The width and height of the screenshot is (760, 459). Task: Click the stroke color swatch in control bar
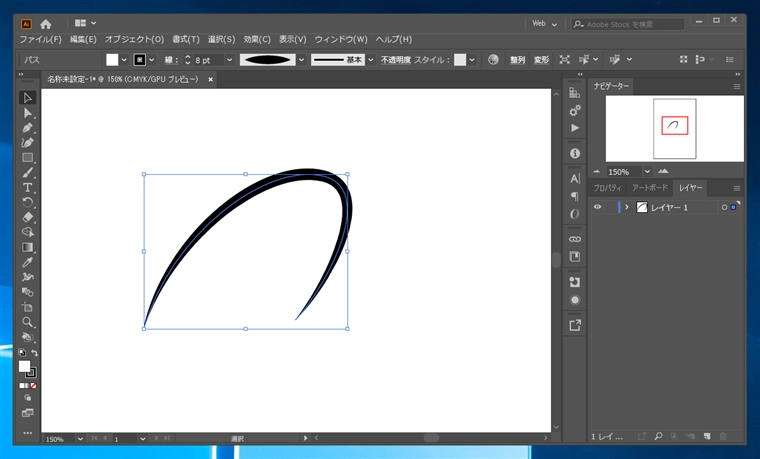140,60
